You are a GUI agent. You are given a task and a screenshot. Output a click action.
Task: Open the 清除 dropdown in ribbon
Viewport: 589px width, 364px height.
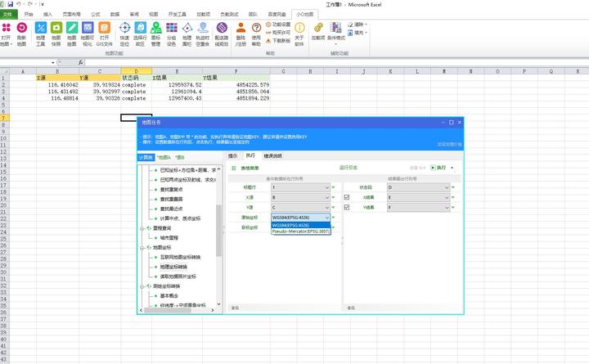[357, 25]
